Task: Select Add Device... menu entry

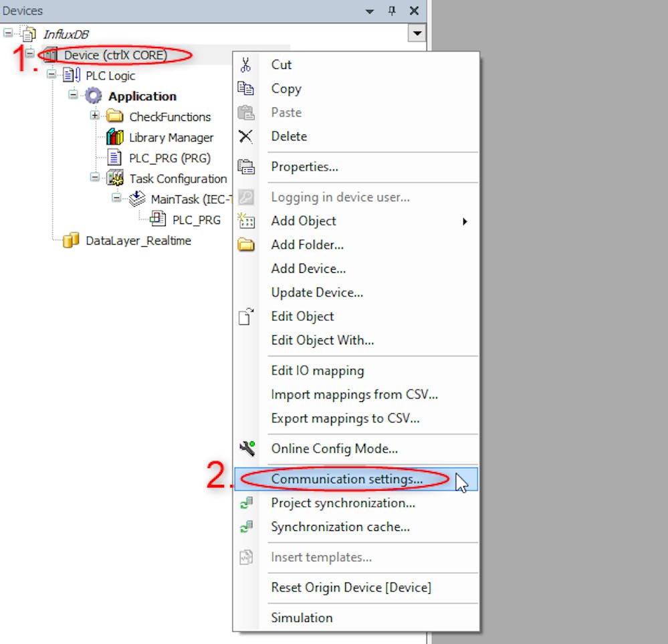Action: (x=356, y=269)
